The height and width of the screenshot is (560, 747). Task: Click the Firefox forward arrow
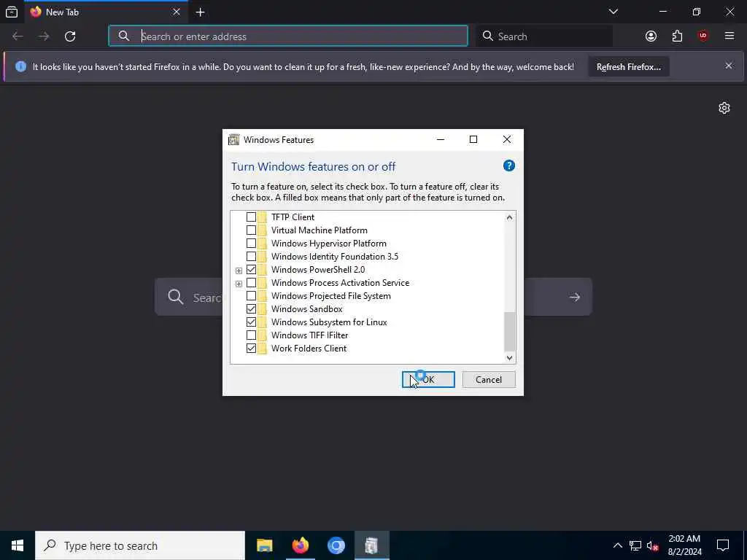tap(44, 36)
